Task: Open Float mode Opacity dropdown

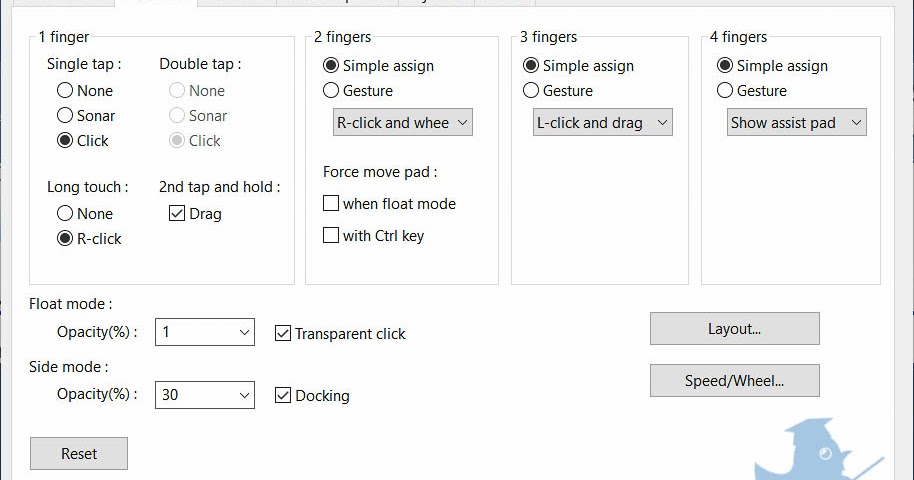Action: [205, 332]
